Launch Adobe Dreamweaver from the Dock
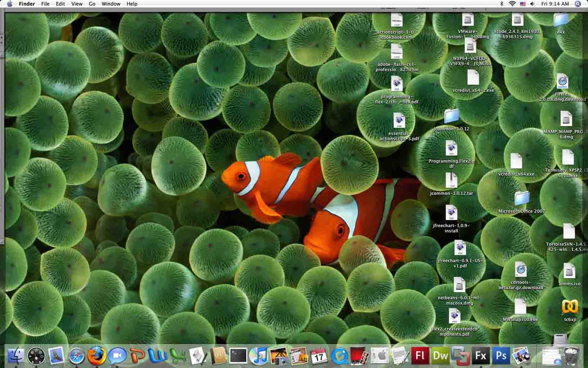The width and height of the screenshot is (588, 368). pos(440,356)
